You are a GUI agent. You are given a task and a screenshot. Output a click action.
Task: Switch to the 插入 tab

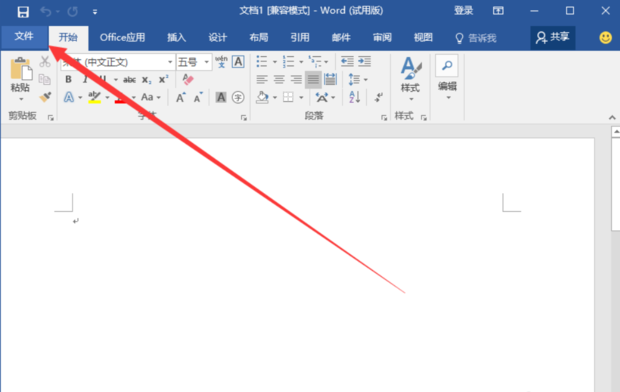coord(176,38)
